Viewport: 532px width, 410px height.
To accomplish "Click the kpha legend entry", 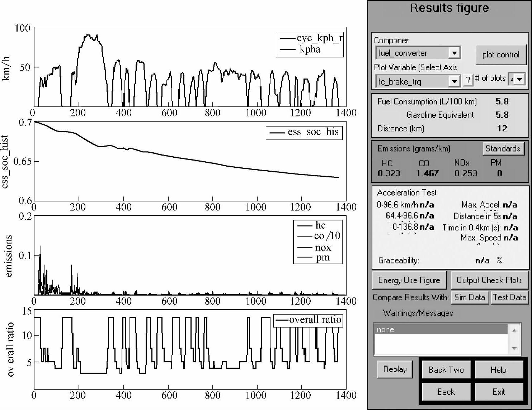I will pyautogui.click(x=301, y=49).
